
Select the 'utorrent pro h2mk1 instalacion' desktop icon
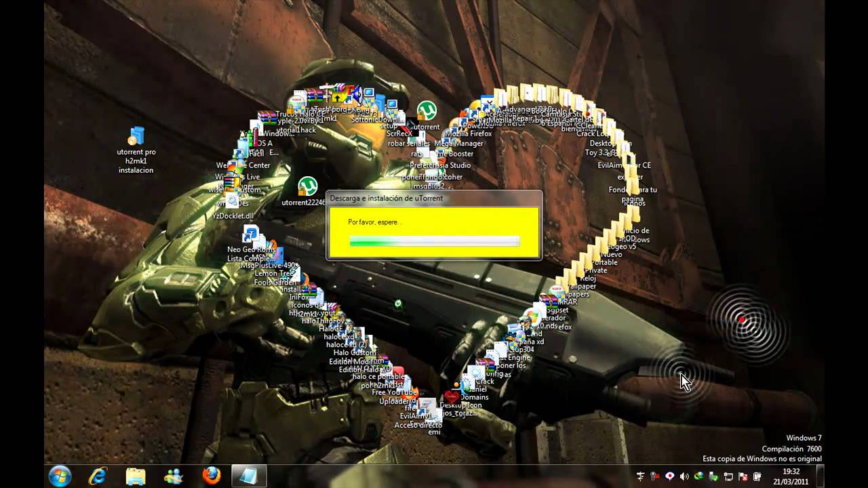coord(136,150)
